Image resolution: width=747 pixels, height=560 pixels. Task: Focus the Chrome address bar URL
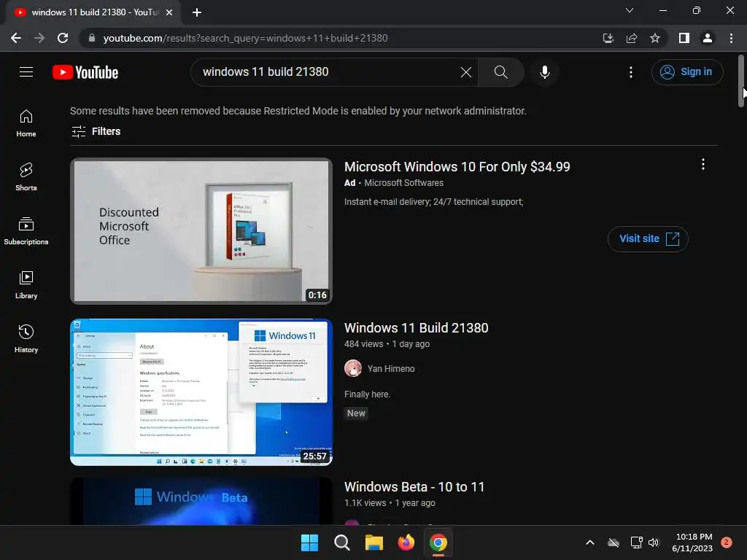[x=245, y=38]
